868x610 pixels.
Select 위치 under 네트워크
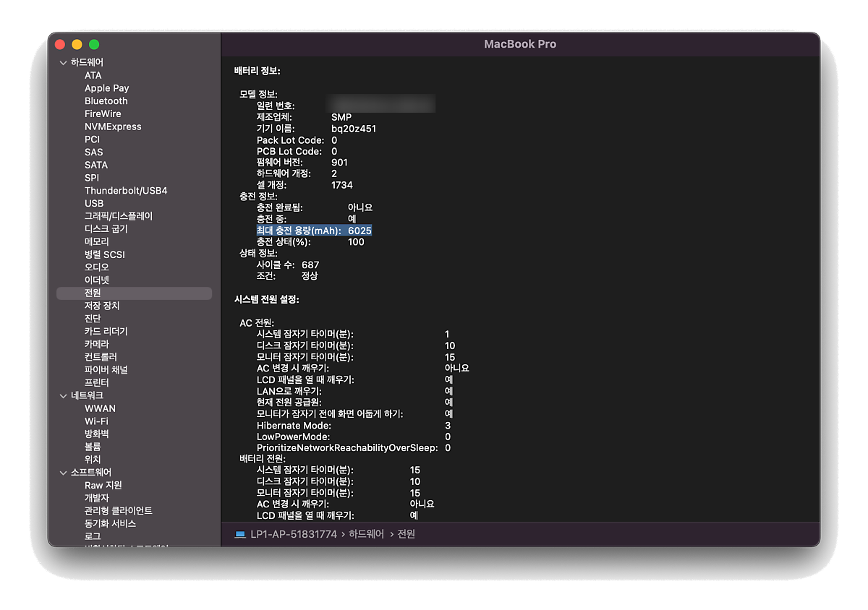pos(93,460)
